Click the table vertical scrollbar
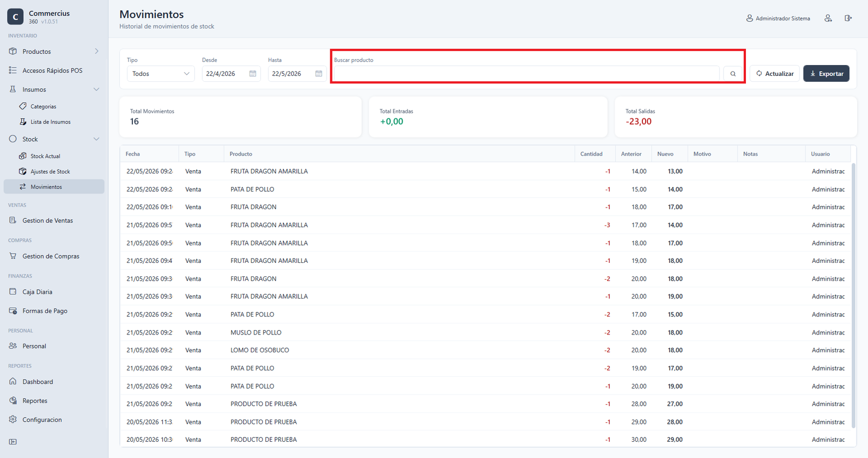Viewport: 868px width, 458px height. (853, 295)
